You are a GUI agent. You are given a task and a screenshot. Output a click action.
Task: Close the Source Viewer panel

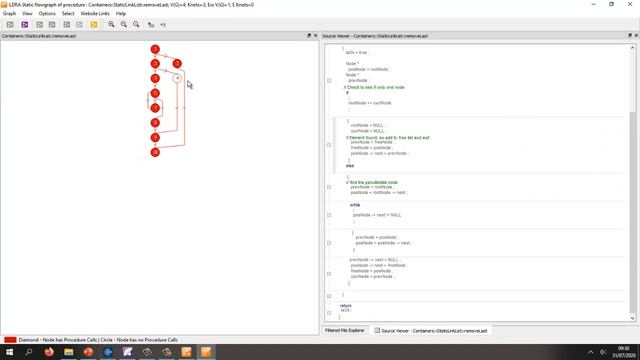coord(636,36)
